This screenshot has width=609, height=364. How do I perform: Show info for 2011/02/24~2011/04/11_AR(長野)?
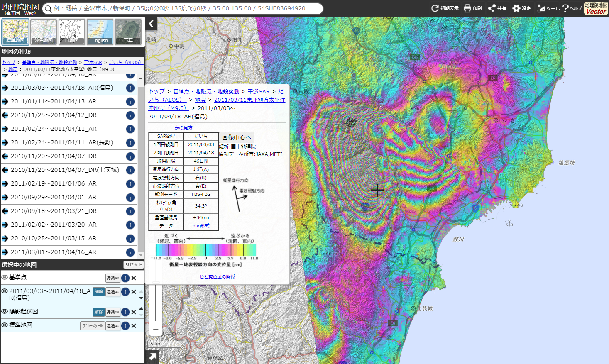coord(130,143)
